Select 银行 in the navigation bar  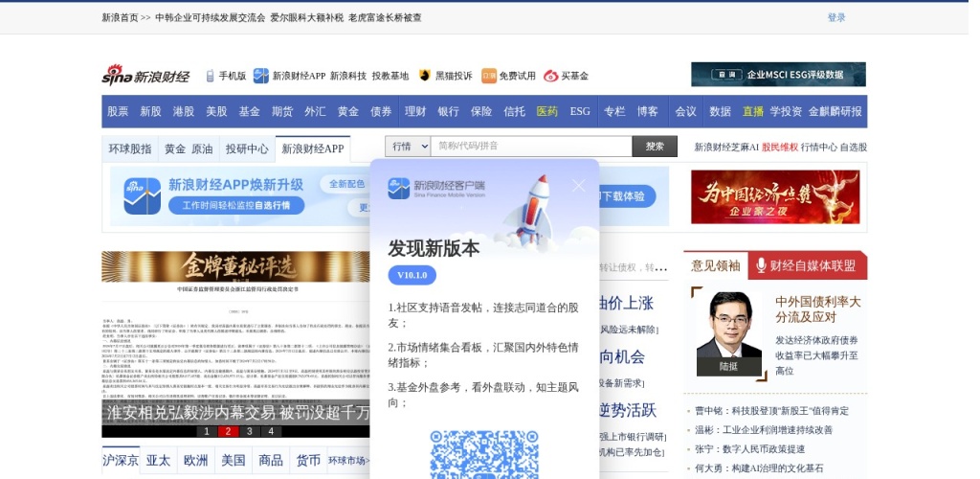448,111
